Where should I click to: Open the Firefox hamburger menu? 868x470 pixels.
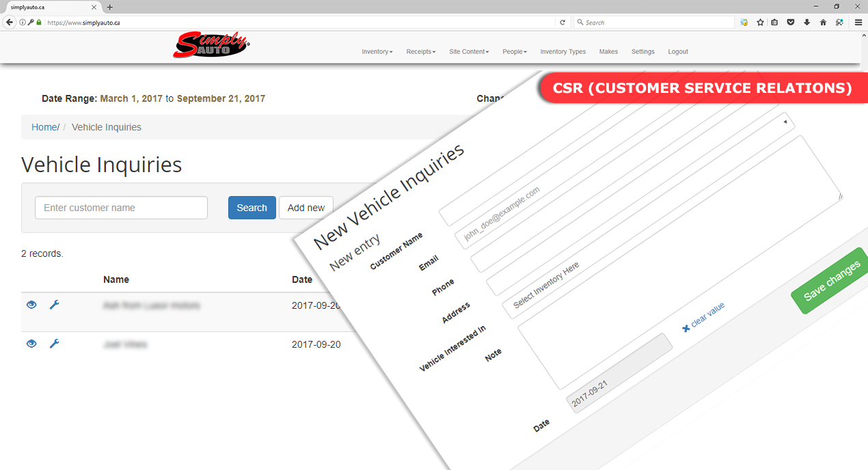(x=858, y=22)
